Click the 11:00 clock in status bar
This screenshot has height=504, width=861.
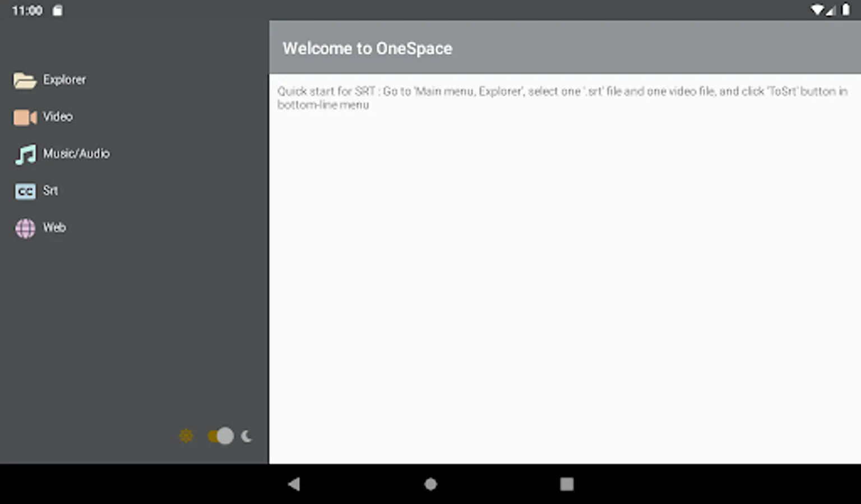pyautogui.click(x=27, y=11)
